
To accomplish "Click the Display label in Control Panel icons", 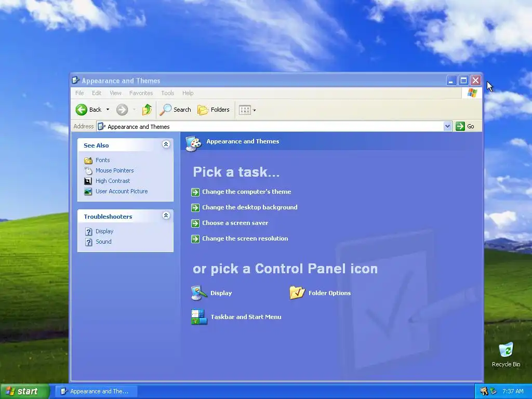I will click(x=221, y=293).
